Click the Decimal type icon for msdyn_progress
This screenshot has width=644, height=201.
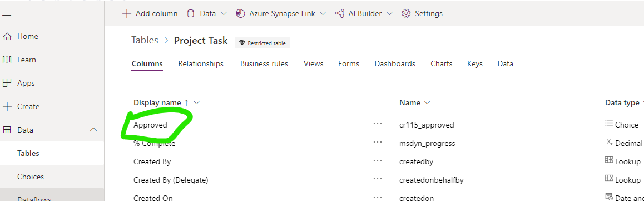[x=610, y=142]
